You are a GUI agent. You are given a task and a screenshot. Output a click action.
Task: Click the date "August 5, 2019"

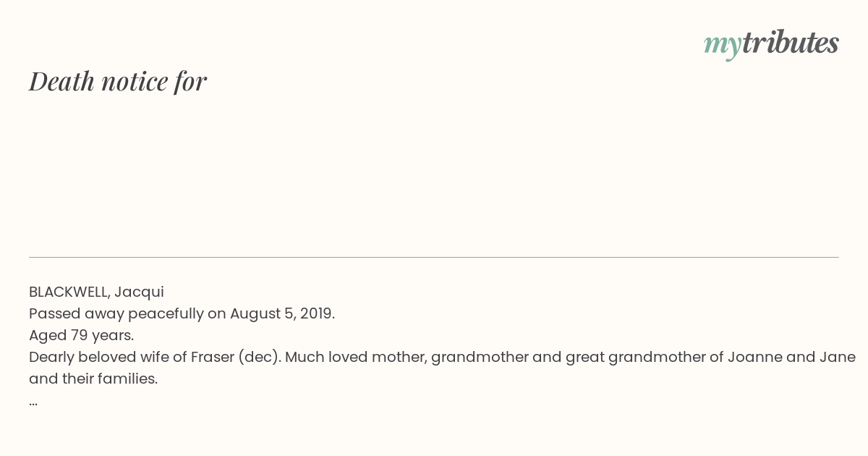click(281, 313)
